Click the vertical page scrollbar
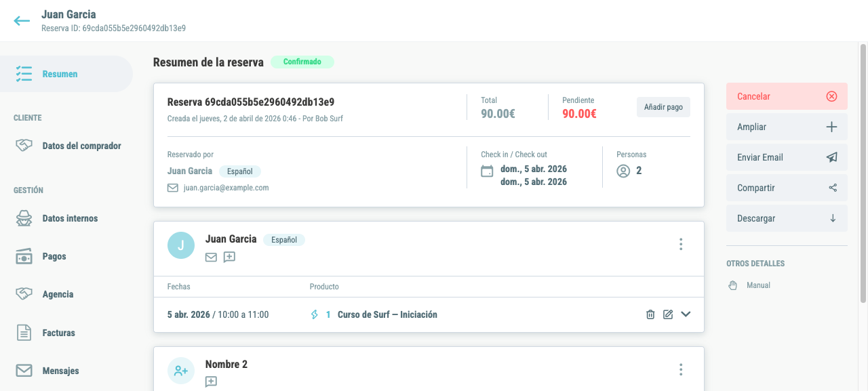Screen dimensions: 868x391 863,173
